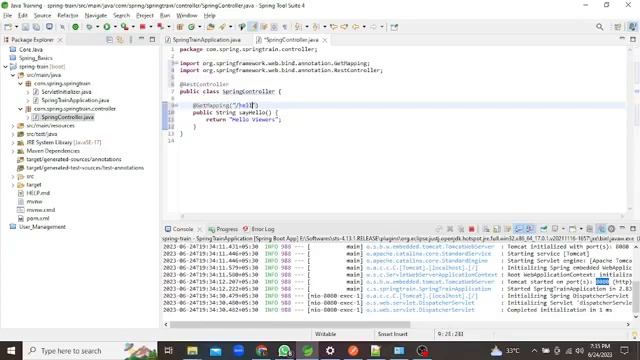The height and width of the screenshot is (360, 640).
Task: Toggle Word Wrap in Console toolbar
Action: click(x=508, y=229)
